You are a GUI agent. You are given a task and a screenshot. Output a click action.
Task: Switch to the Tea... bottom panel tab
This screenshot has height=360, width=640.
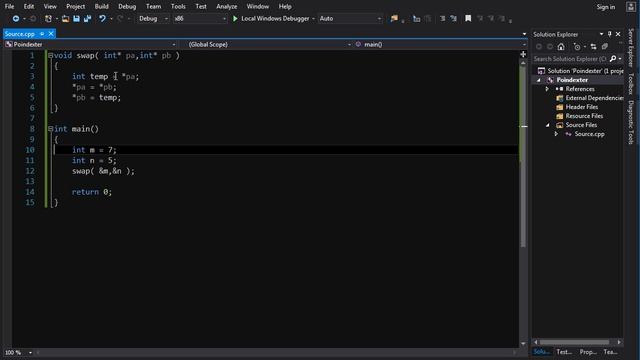click(x=610, y=352)
